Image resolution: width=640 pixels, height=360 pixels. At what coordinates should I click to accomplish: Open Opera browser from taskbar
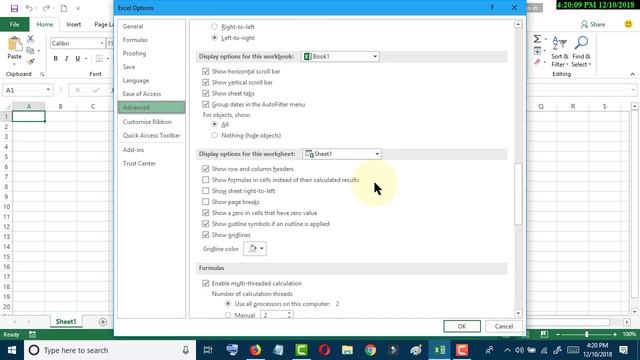pyautogui.click(x=324, y=350)
